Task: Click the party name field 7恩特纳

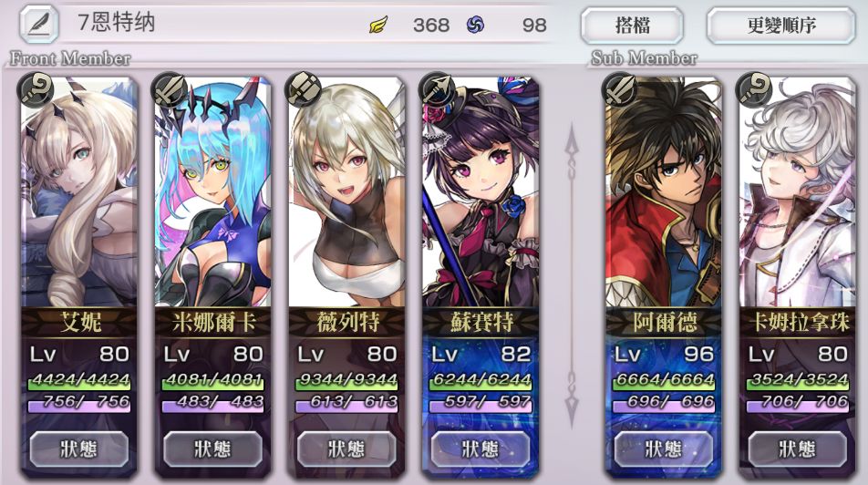Action: point(117,23)
